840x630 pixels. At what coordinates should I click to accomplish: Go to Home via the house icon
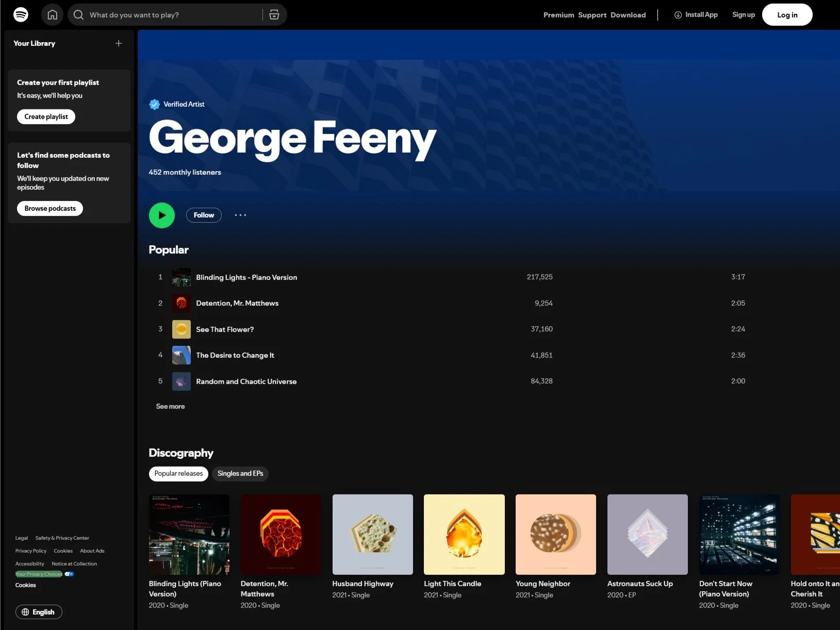53,14
